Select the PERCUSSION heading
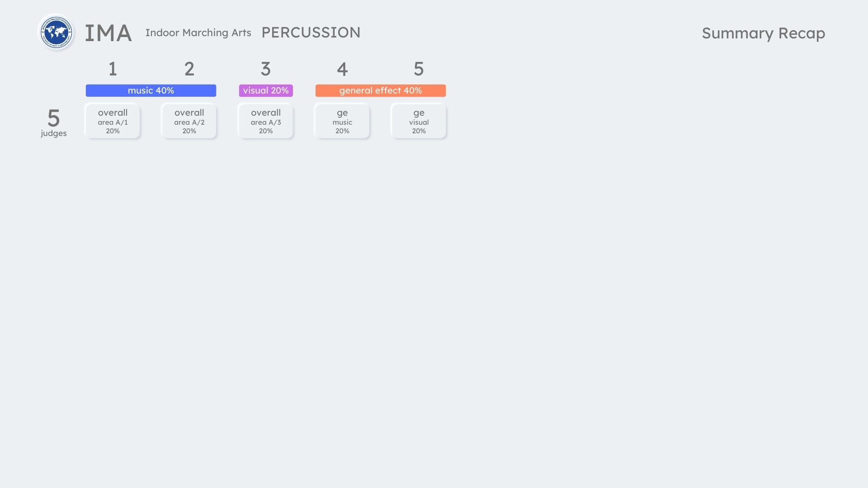The height and width of the screenshot is (488, 868). tap(311, 33)
